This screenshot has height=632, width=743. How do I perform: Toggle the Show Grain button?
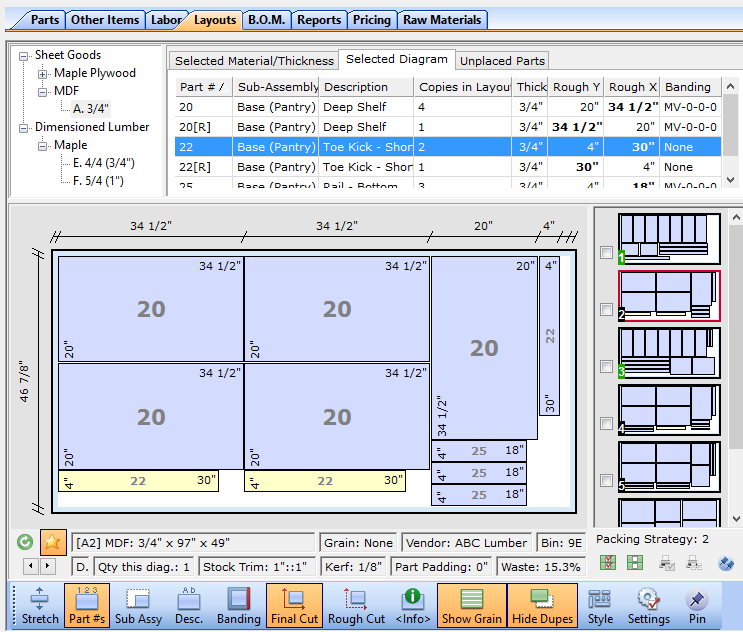[x=471, y=605]
